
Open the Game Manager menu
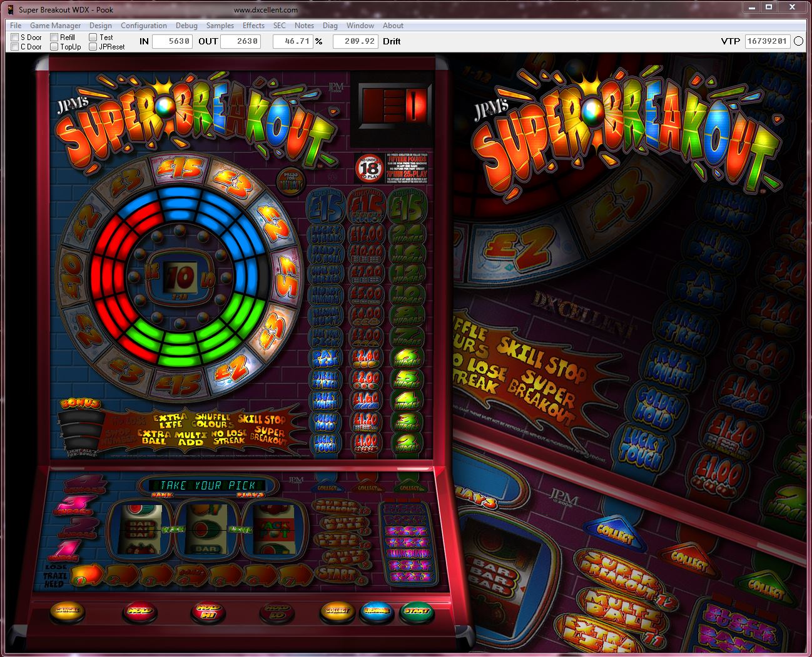[x=55, y=26]
